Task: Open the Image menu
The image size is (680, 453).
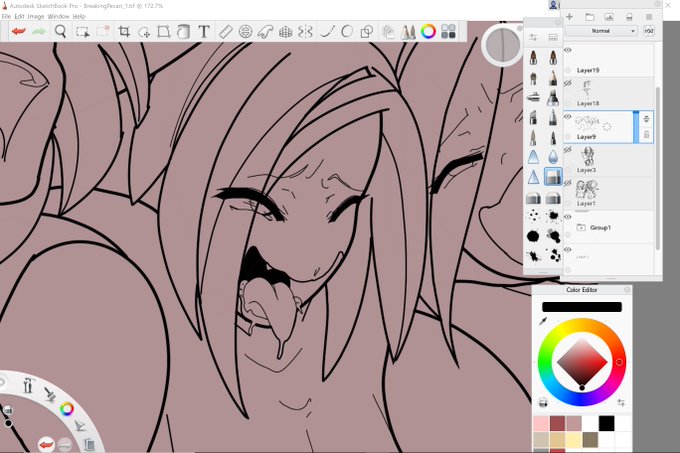Action: tap(36, 16)
